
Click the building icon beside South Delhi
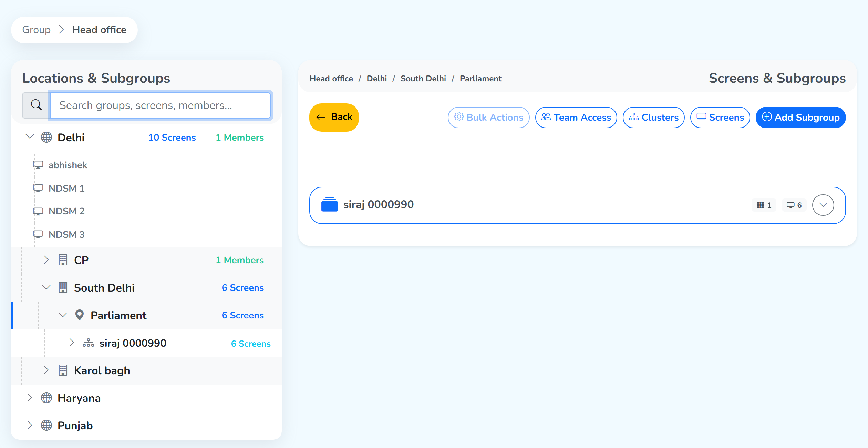pyautogui.click(x=63, y=287)
